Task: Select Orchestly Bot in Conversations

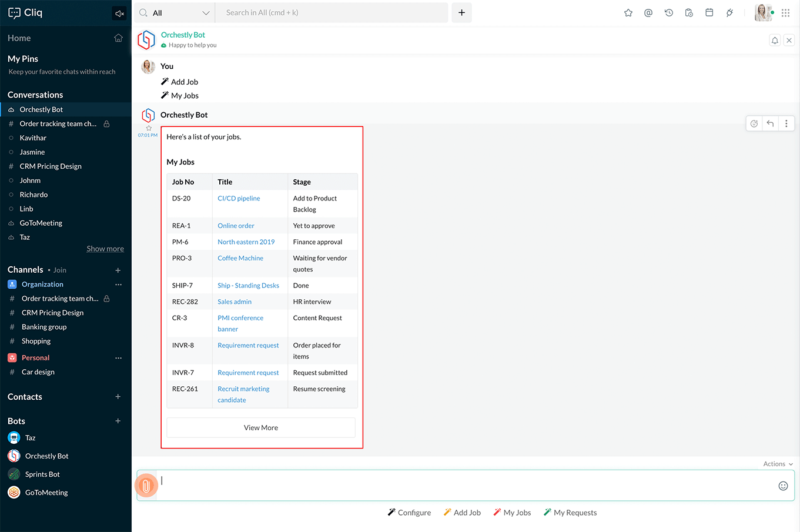Action: coord(66,109)
